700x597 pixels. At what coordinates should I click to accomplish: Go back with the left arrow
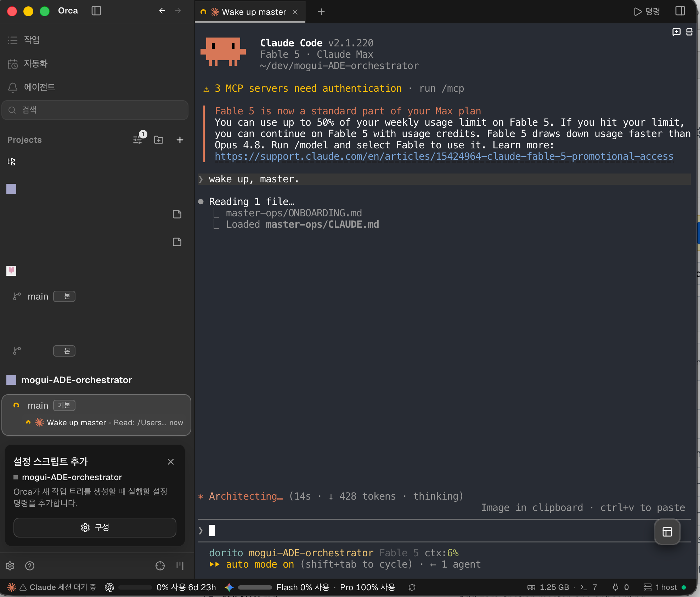(x=162, y=11)
